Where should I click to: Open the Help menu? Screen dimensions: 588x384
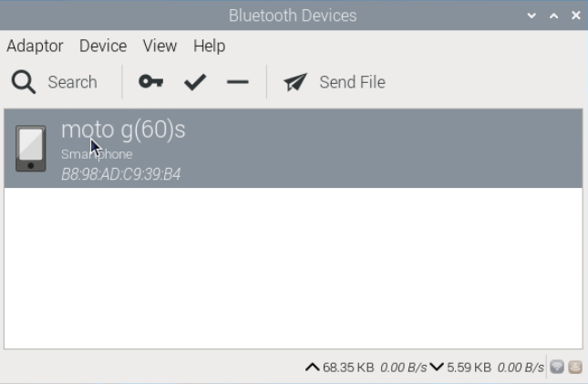coord(210,47)
